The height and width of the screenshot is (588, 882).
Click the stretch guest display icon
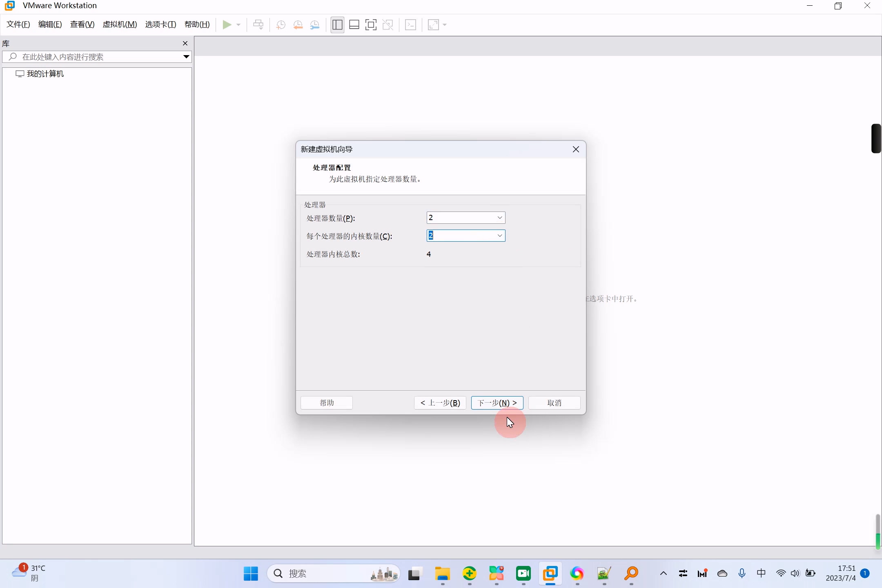(433, 25)
